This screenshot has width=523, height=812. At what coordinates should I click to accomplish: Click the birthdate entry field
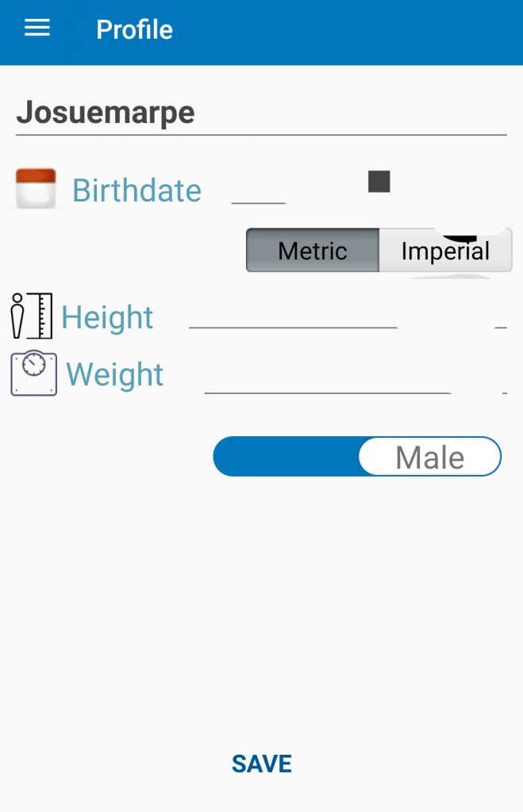(259, 191)
